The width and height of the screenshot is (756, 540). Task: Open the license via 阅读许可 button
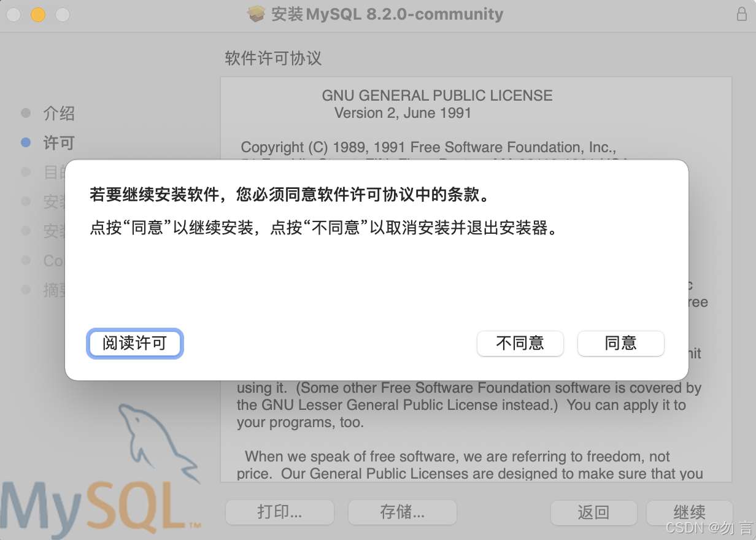(135, 343)
